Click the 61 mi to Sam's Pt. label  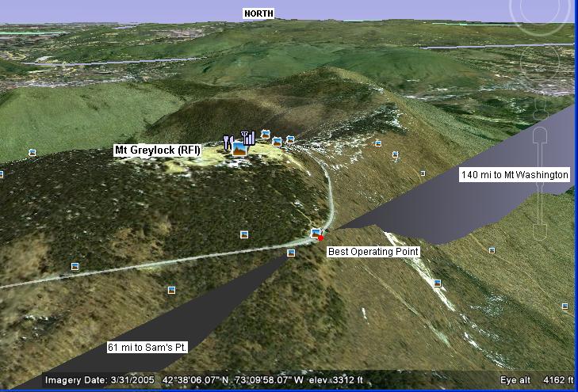tap(147, 347)
